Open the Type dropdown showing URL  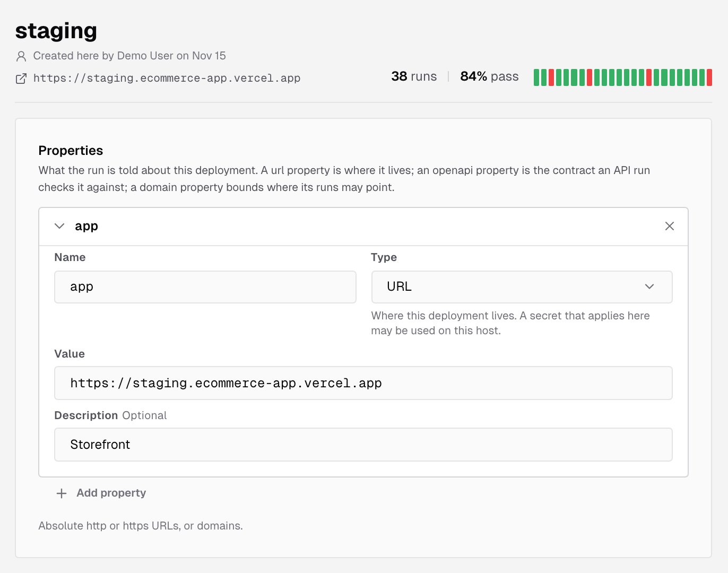[x=522, y=286]
